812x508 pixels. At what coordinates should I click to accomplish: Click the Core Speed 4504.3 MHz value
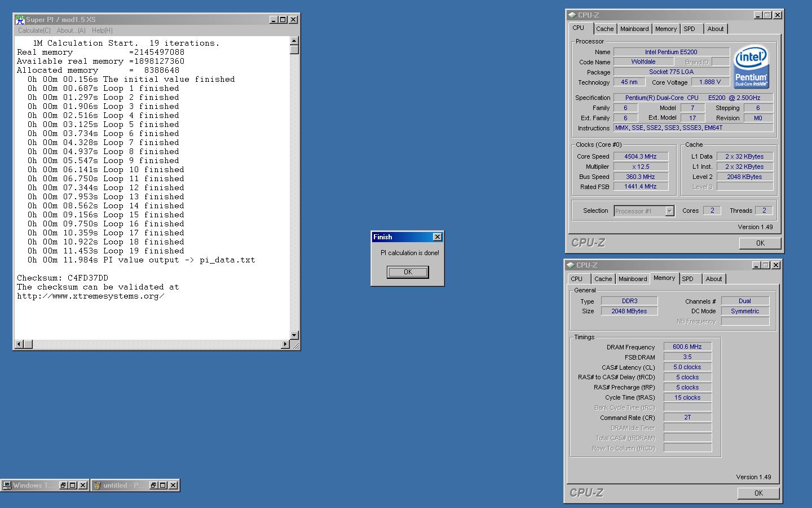point(641,156)
